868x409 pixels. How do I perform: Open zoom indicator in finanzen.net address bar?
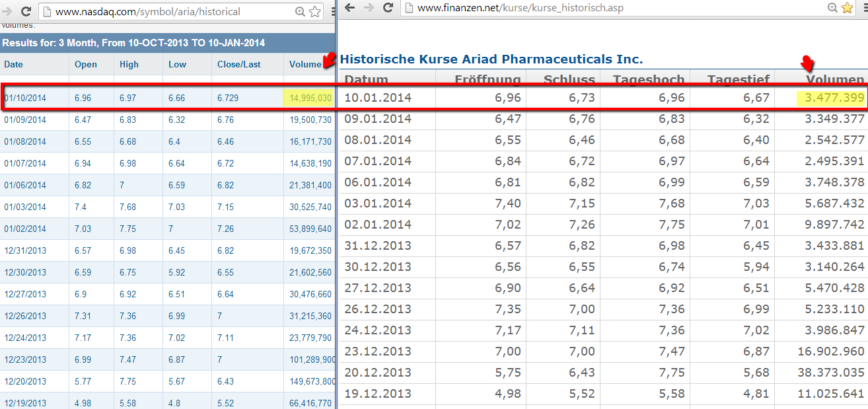(834, 8)
